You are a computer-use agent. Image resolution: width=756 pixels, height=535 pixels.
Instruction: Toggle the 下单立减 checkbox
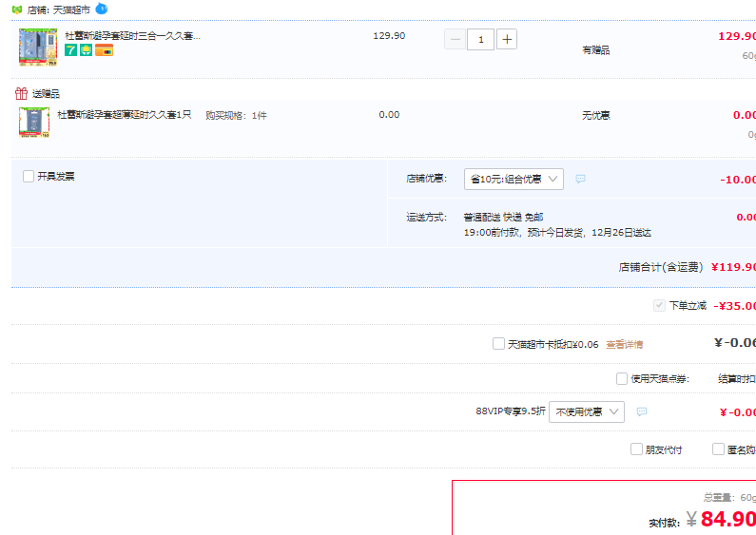click(x=659, y=305)
